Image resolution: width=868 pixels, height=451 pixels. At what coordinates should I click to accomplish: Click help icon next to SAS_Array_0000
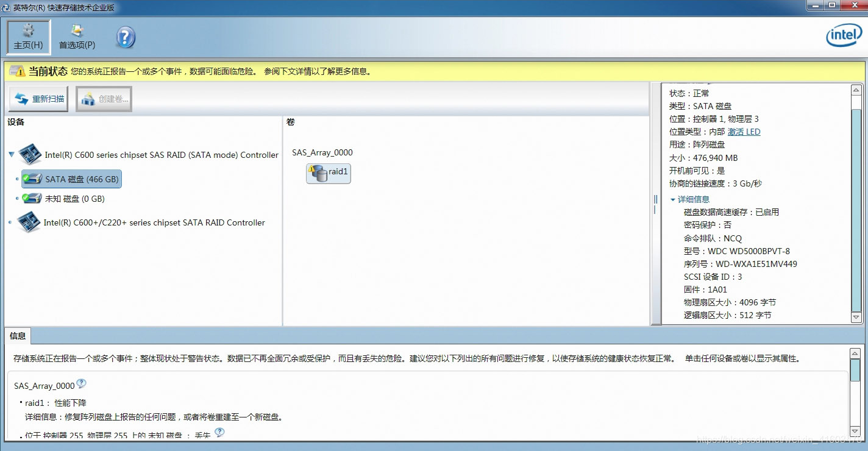pos(81,384)
